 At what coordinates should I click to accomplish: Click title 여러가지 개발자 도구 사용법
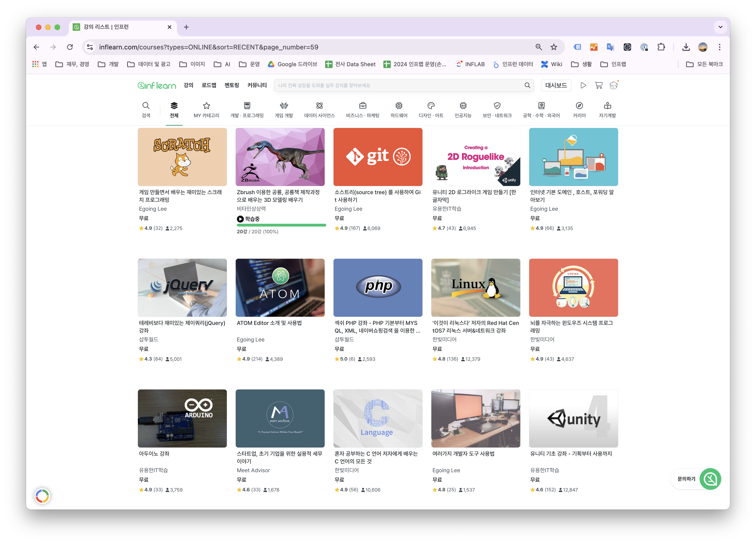[463, 454]
